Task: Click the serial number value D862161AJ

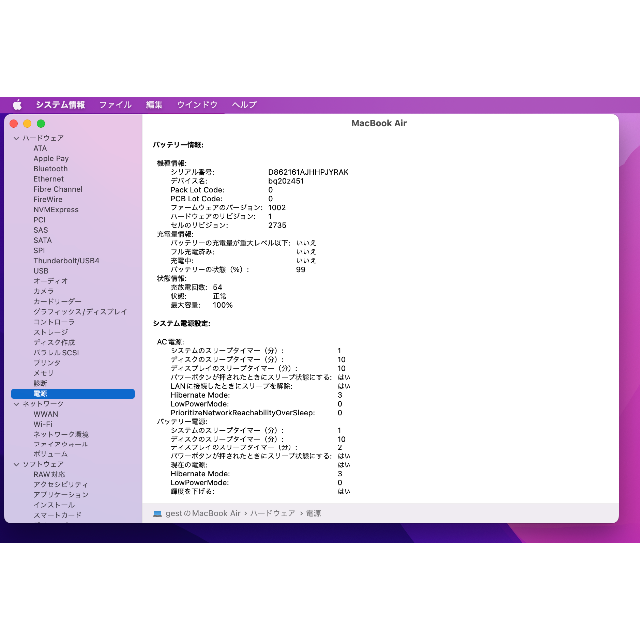Action: 309,172
